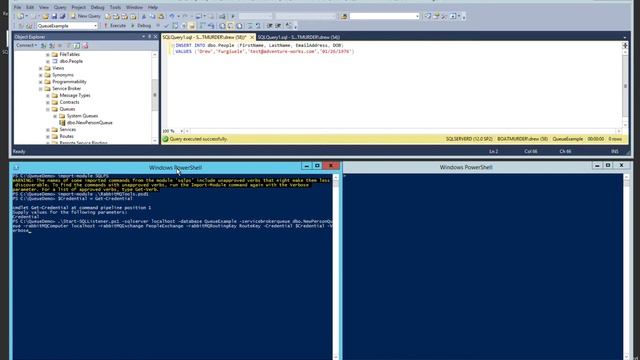Screen dimensions: 640x360
Task: Click the Open File folder icon
Action: click(45, 16)
